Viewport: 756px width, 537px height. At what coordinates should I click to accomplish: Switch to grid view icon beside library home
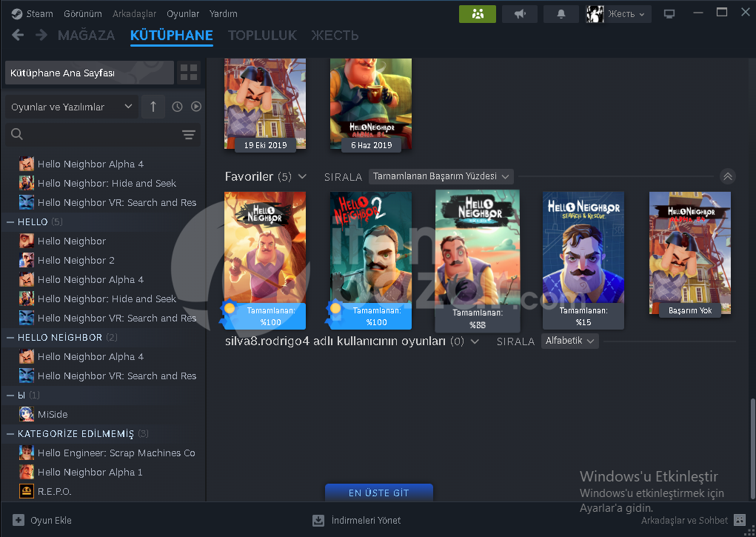tap(189, 73)
